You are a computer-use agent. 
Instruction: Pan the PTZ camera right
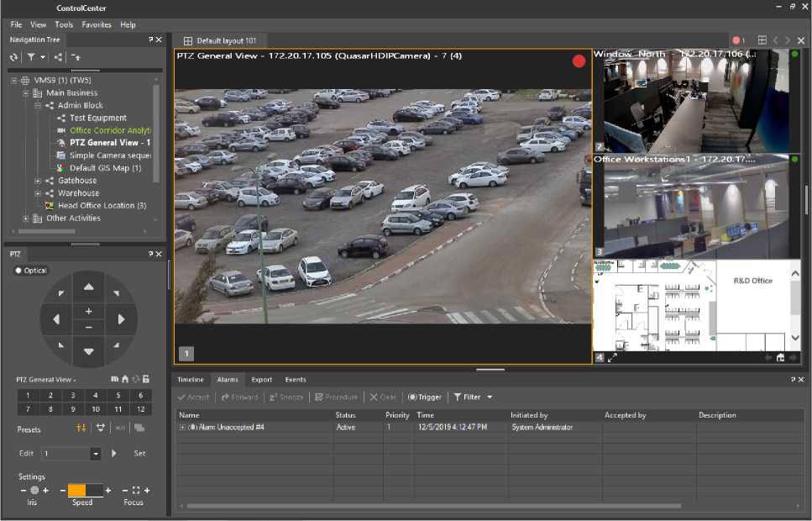[122, 319]
